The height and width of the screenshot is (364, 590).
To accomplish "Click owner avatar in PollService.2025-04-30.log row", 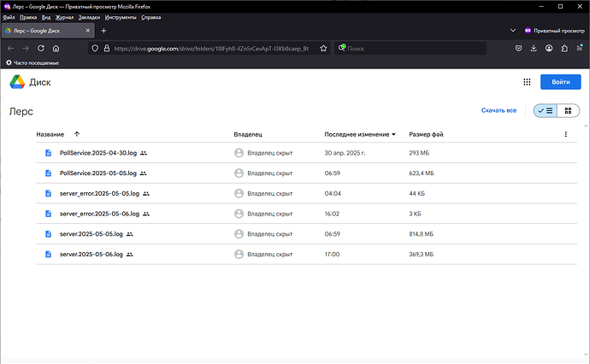I will tap(239, 153).
